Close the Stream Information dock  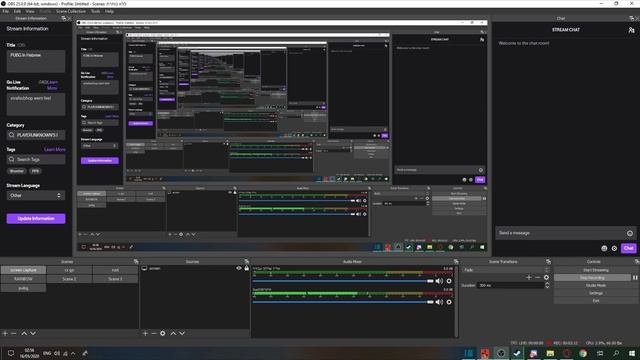69,18
